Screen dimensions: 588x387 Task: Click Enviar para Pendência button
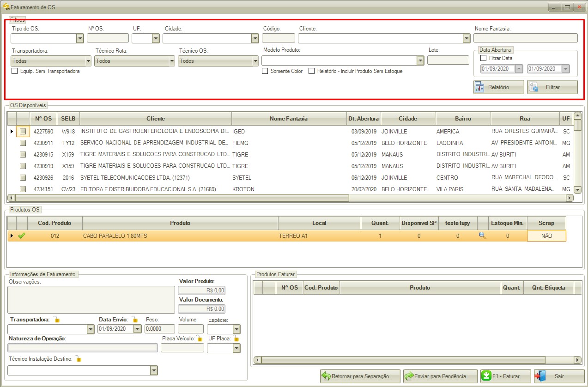coord(441,376)
